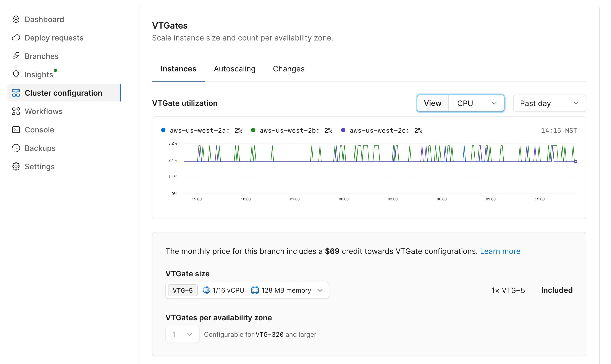Click the Console terminal icon
The width and height of the screenshot is (611, 364).
[x=16, y=130]
